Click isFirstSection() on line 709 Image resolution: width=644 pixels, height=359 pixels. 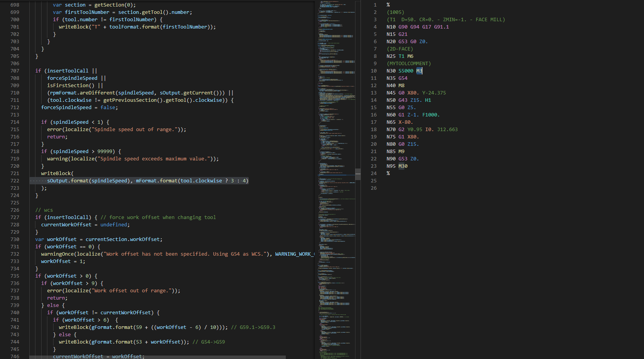[x=71, y=86]
